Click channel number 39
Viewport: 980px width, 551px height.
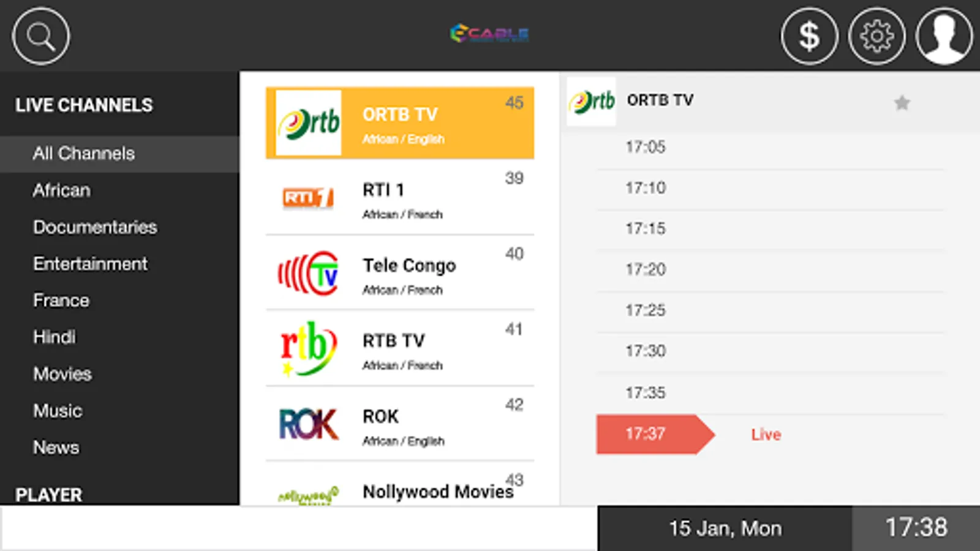click(514, 178)
